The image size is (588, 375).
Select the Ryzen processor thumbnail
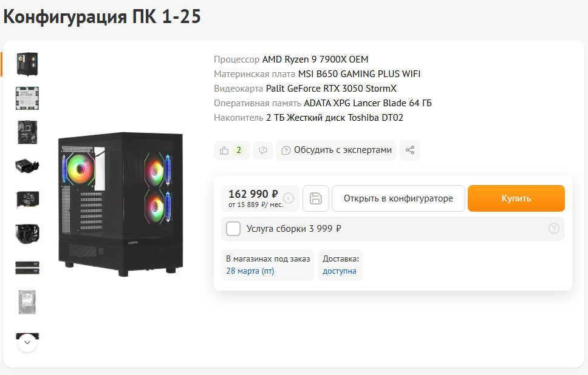coord(27,98)
